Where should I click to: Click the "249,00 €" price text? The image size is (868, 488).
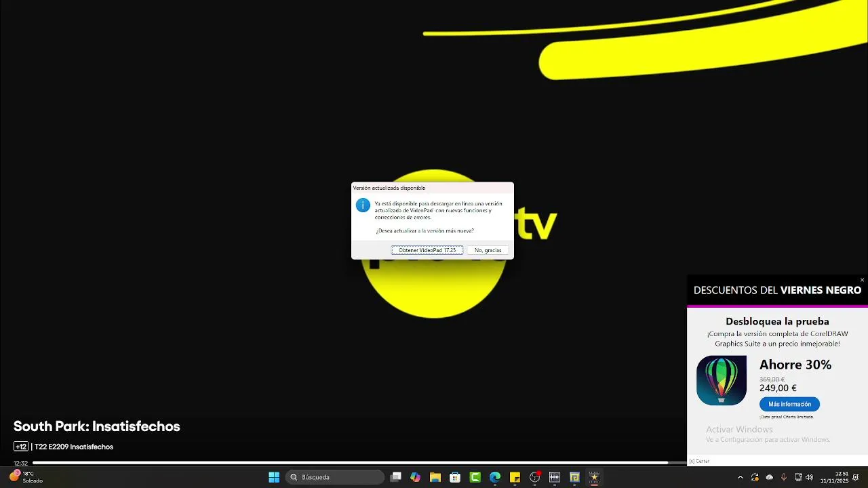778,388
